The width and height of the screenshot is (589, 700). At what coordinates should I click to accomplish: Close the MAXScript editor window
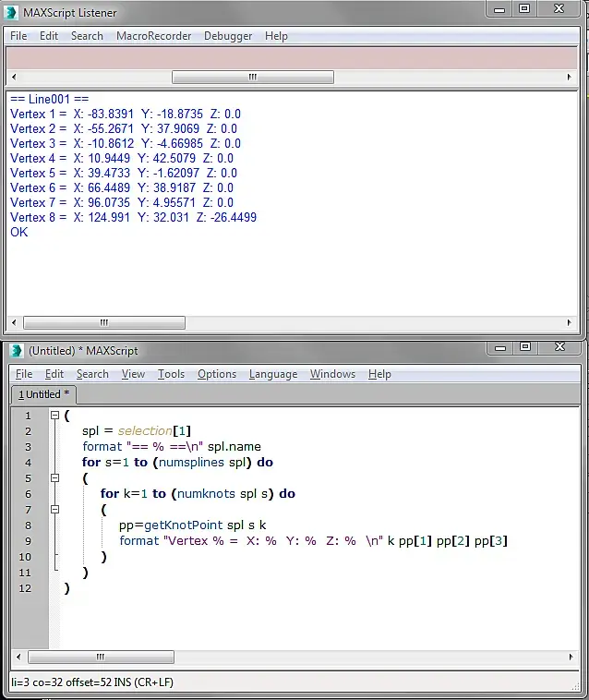point(560,347)
